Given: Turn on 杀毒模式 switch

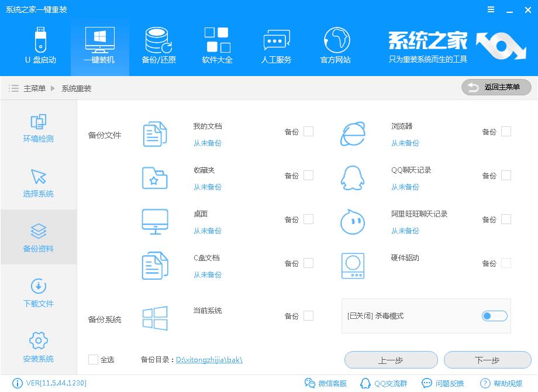Looking at the screenshot, I should pyautogui.click(x=494, y=315).
